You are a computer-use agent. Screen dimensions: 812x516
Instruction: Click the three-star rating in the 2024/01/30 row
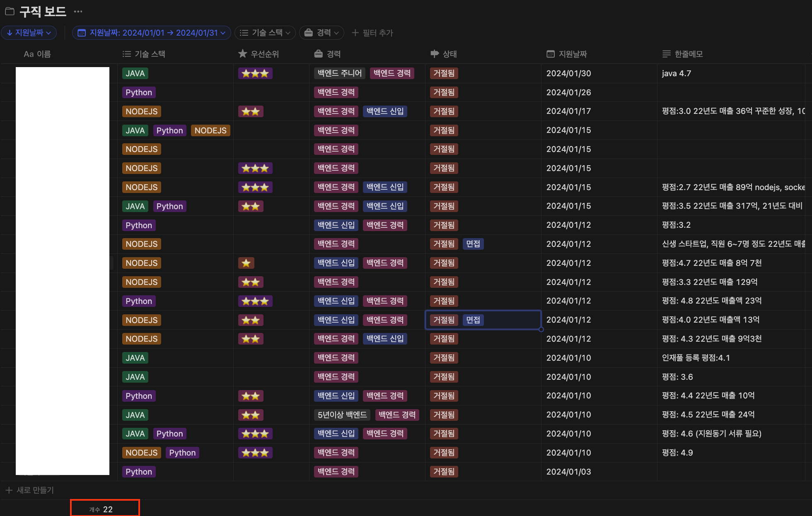(255, 74)
